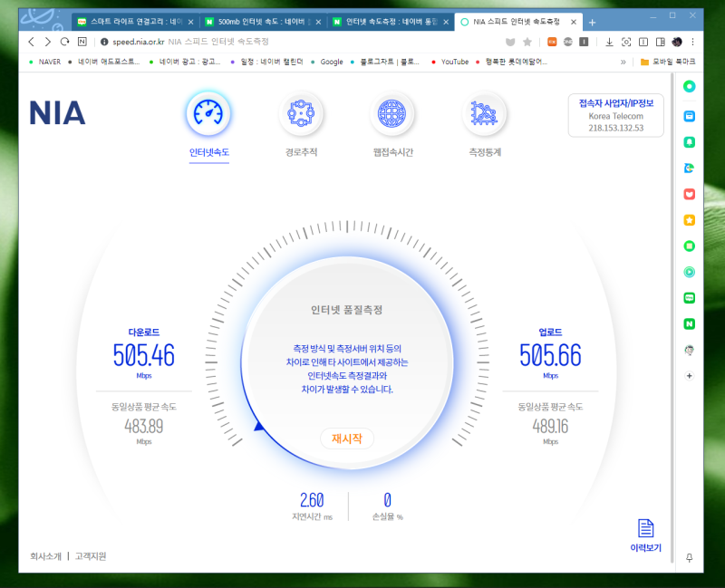Screen dimensions: 725x588
Task: Open 접속자 사업자/IP정보 box
Action: pyautogui.click(x=616, y=116)
